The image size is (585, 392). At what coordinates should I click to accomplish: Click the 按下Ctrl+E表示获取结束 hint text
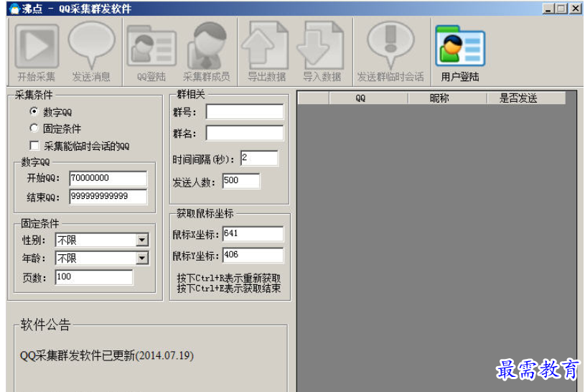coord(229,288)
